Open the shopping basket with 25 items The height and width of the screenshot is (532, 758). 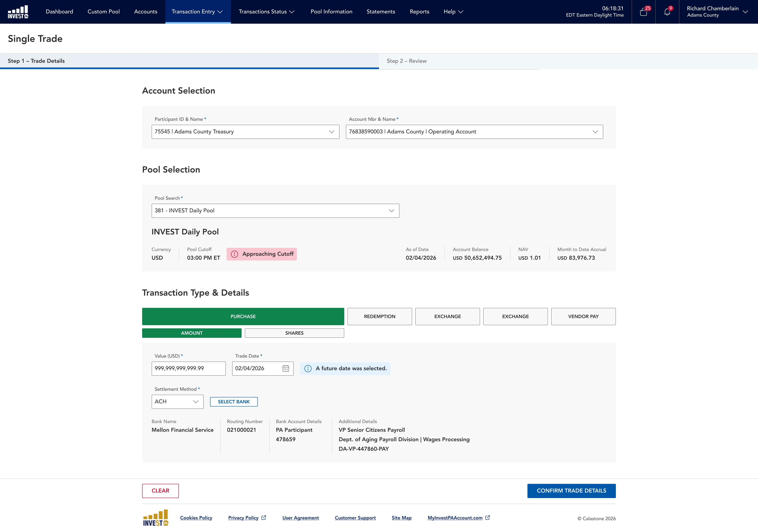click(644, 12)
